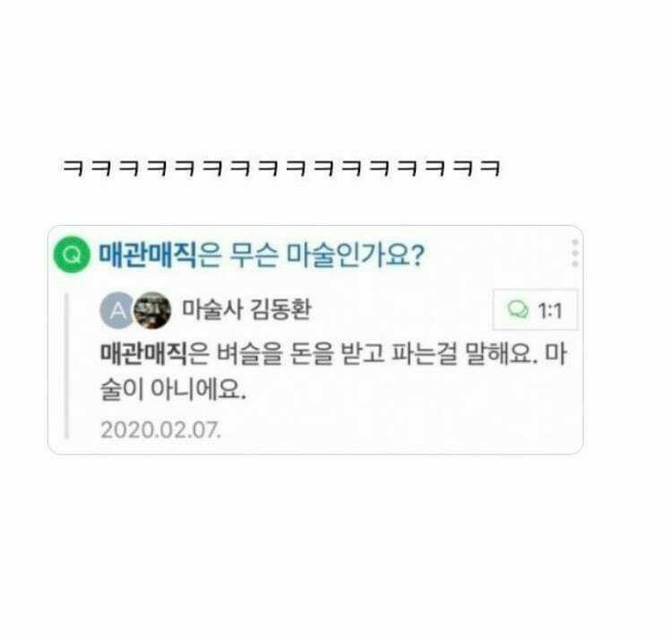This screenshot has width=672, height=641.
Task: Click the green speech bubble icon
Action: click(x=518, y=309)
